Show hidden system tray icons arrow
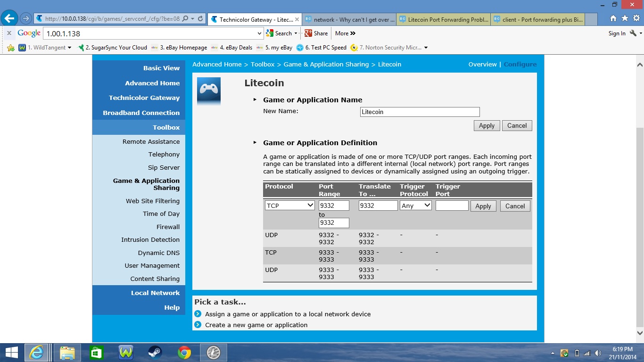The height and width of the screenshot is (362, 644). [553, 353]
